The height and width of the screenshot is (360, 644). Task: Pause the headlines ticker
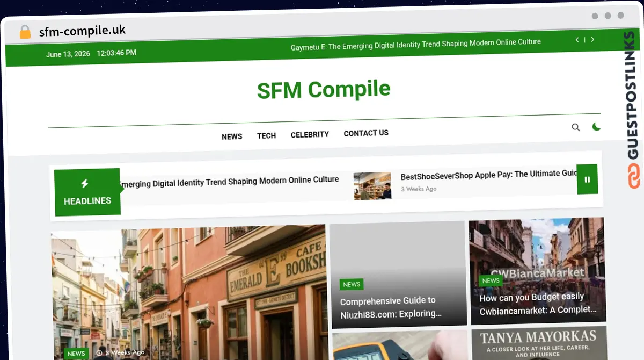point(587,179)
